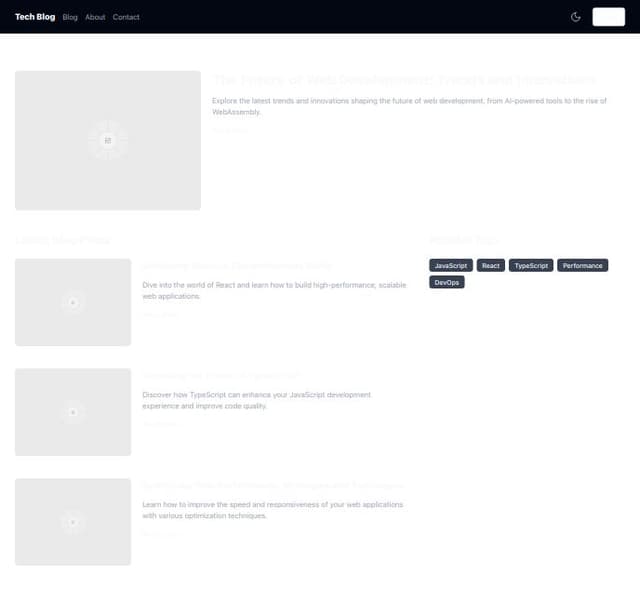Image resolution: width=640 pixels, height=603 pixels.
Task: Open the About navigation item
Action: coord(95,17)
